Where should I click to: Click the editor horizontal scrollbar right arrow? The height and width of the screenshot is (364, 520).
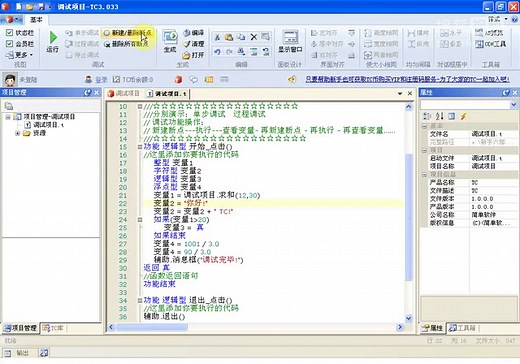400,327
